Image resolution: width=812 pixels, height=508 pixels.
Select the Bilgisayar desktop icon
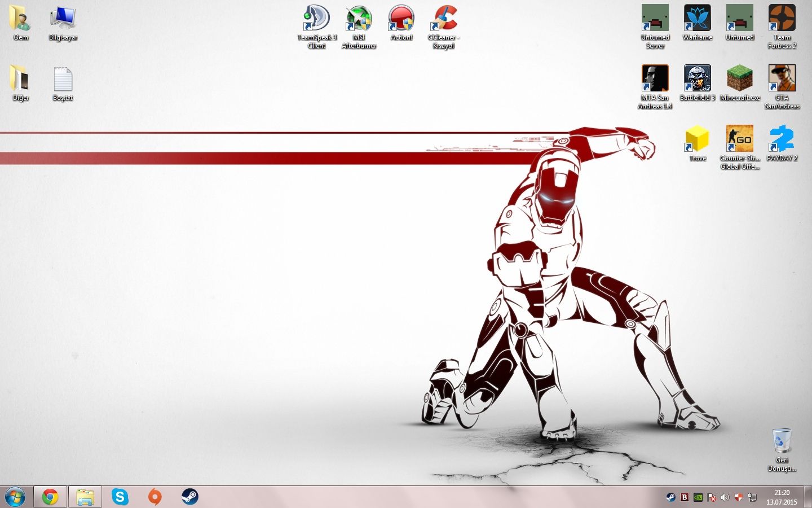[x=63, y=23]
